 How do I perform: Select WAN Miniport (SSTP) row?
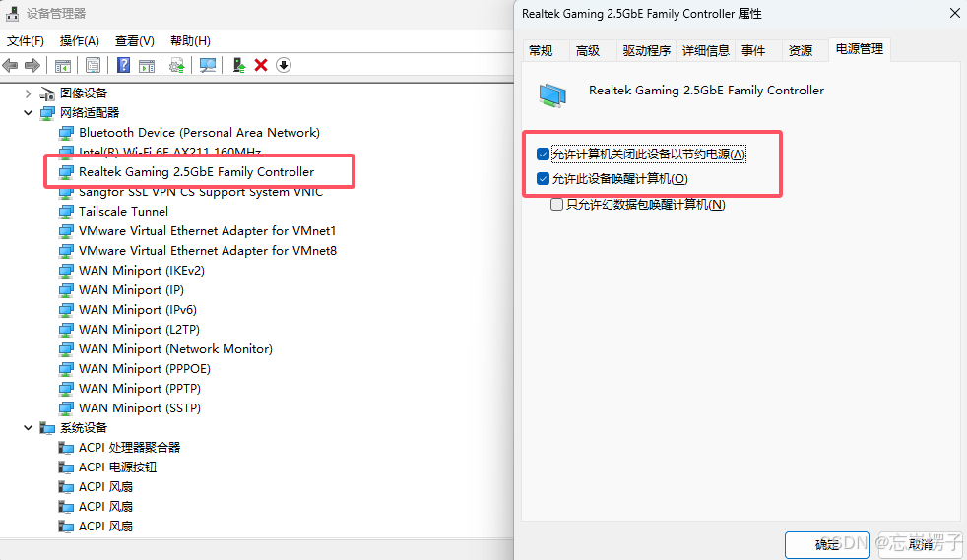click(x=140, y=408)
